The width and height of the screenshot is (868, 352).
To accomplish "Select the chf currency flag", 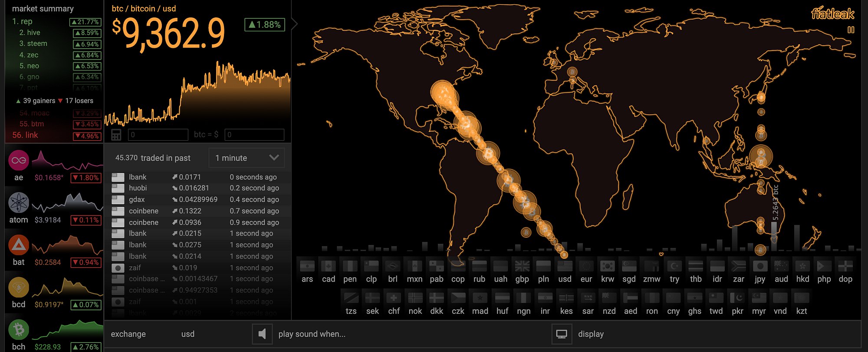I will tap(394, 298).
